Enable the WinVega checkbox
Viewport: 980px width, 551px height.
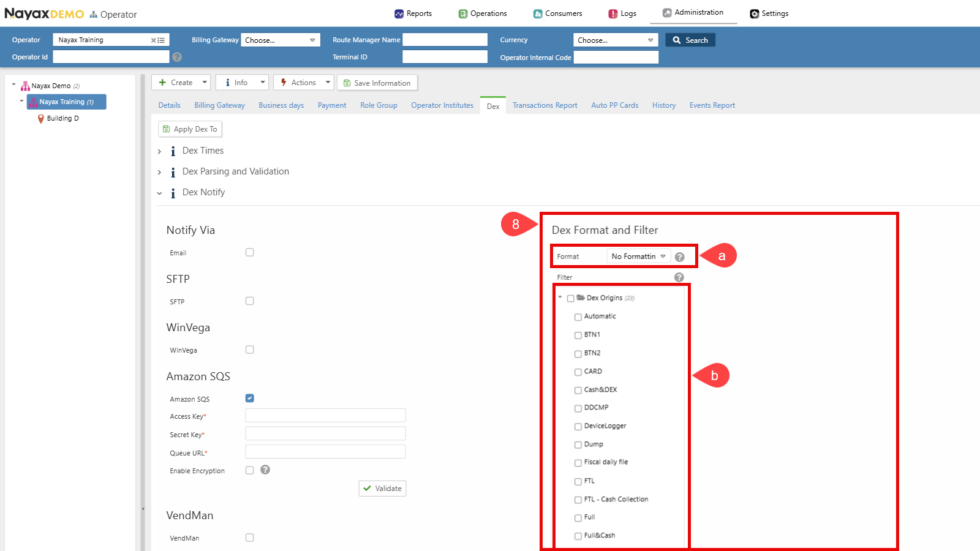[249, 350]
